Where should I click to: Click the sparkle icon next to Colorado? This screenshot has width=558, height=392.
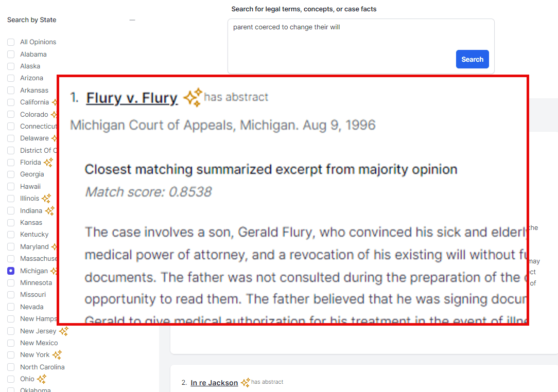coord(53,114)
